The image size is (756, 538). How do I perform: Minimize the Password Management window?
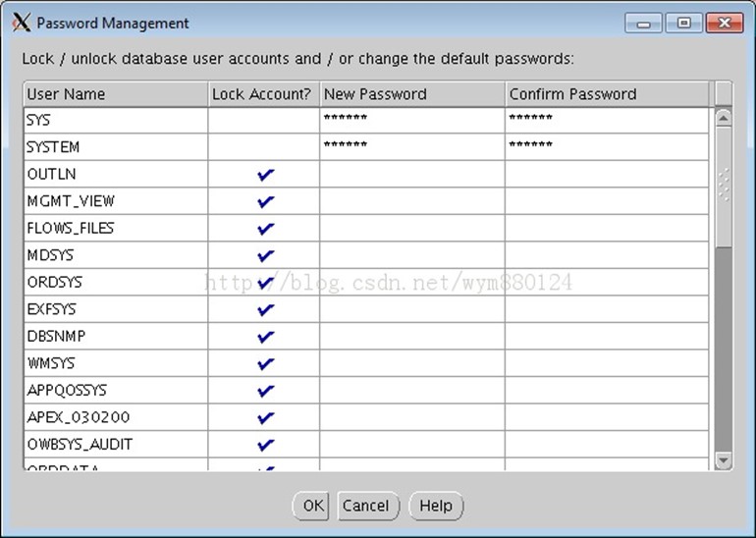click(643, 23)
